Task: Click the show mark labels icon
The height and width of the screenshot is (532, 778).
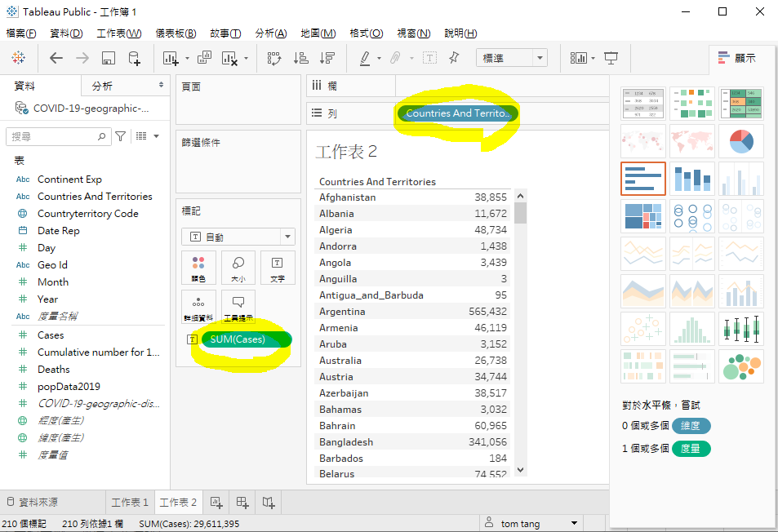Action: (429, 58)
